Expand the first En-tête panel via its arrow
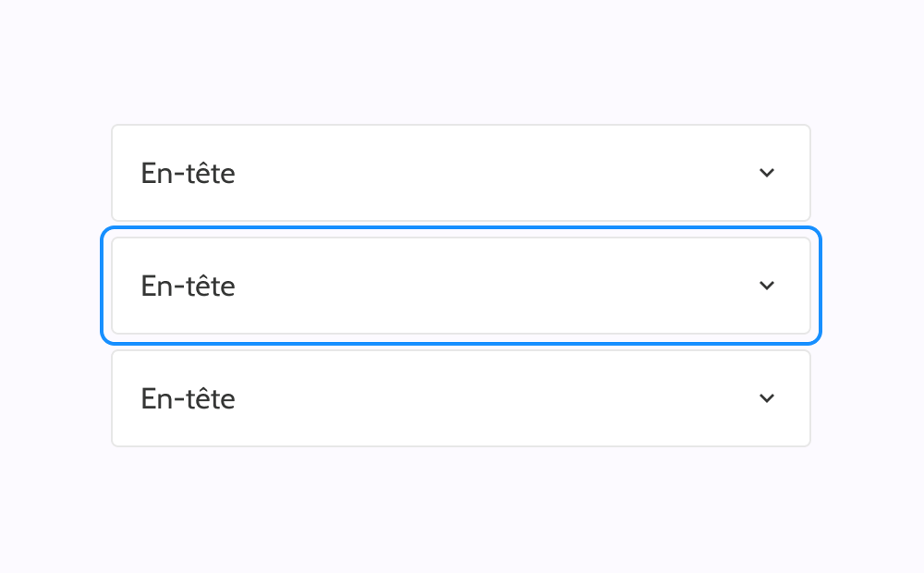This screenshot has height=573, width=924. (766, 173)
